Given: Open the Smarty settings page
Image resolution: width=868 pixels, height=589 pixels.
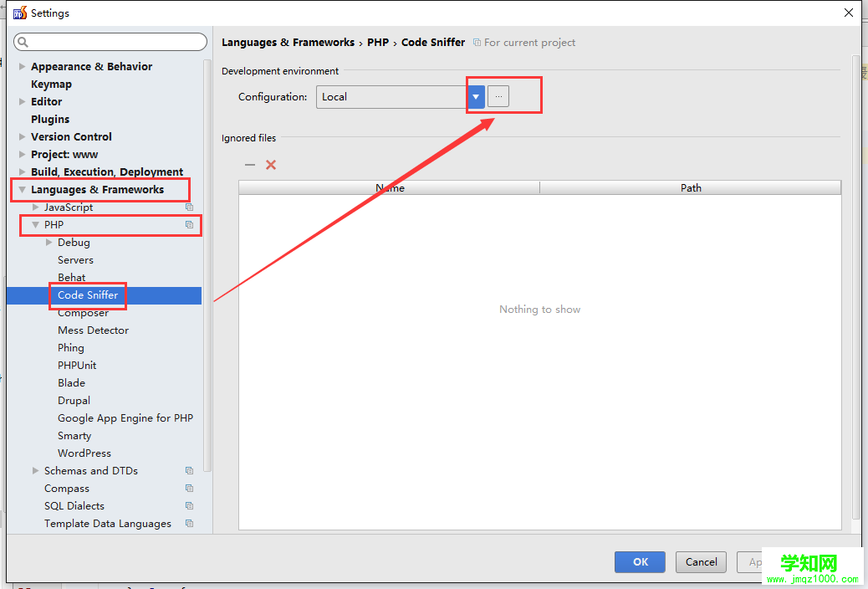Looking at the screenshot, I should tap(74, 436).
